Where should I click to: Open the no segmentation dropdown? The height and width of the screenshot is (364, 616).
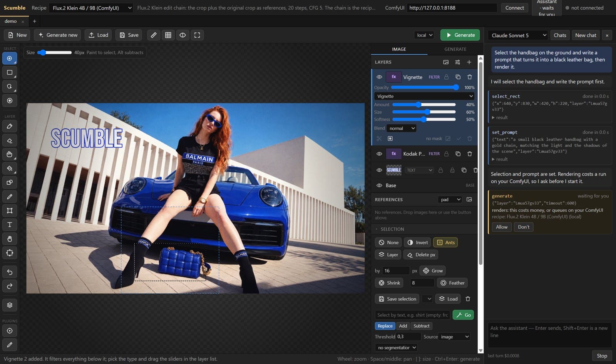tap(397, 347)
